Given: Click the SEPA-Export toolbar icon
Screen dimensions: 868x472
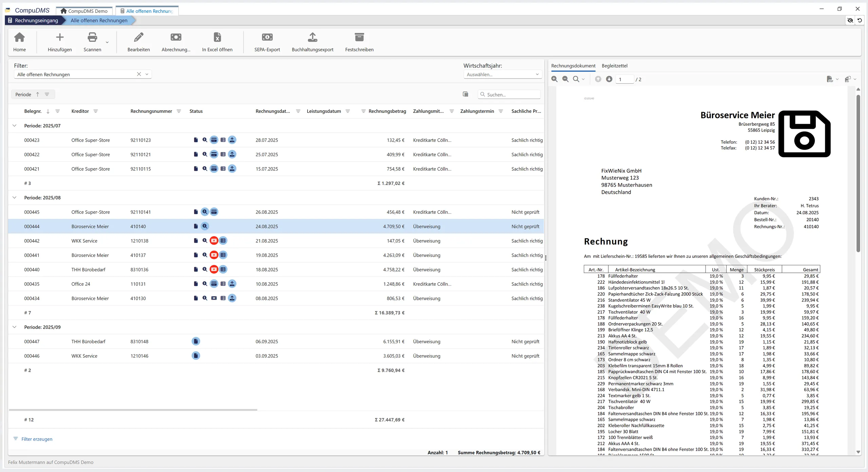Looking at the screenshot, I should coord(267,37).
